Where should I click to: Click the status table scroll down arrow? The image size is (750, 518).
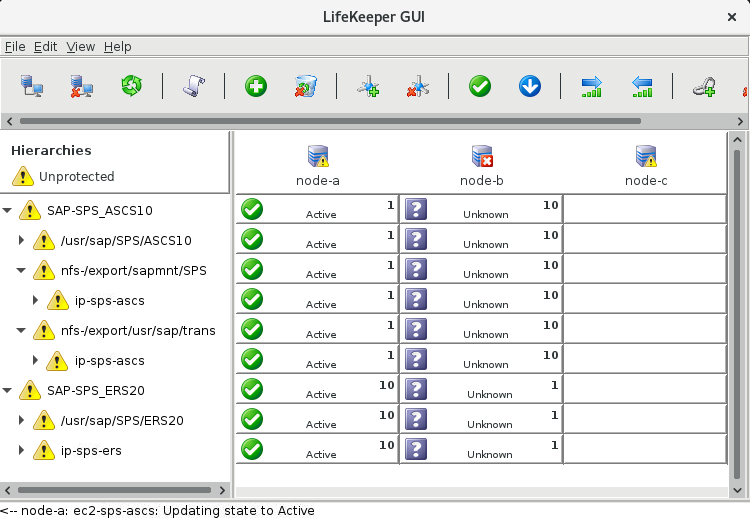tap(737, 490)
